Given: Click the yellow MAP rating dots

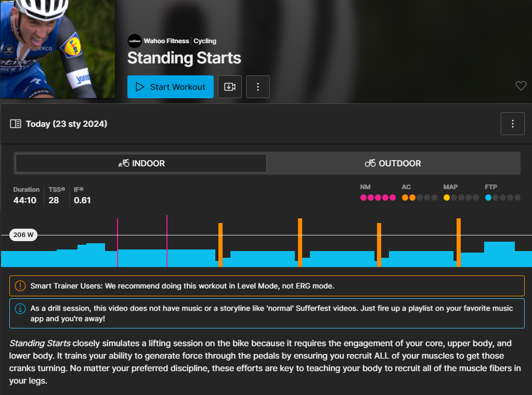Looking at the screenshot, I should 461,197.
